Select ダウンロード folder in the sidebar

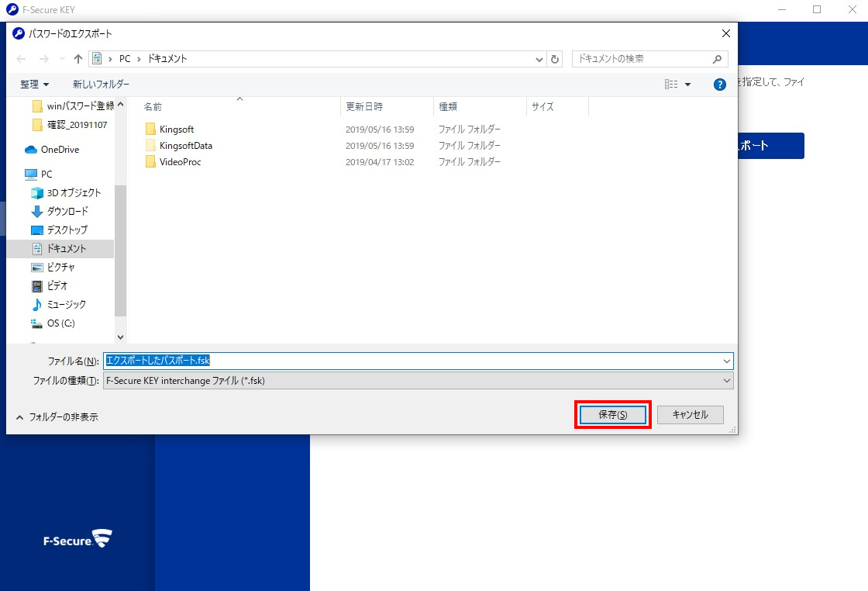(67, 211)
